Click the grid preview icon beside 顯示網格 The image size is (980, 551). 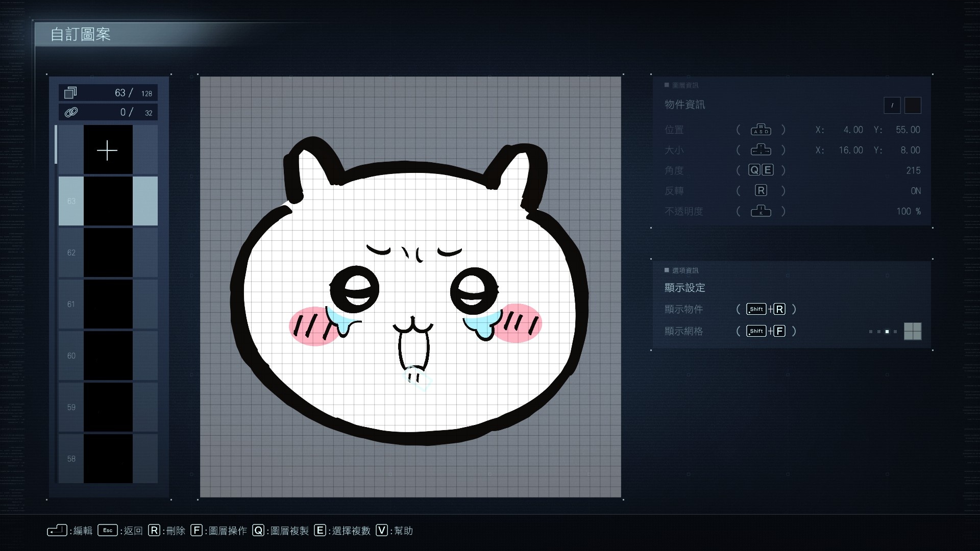tap(913, 331)
